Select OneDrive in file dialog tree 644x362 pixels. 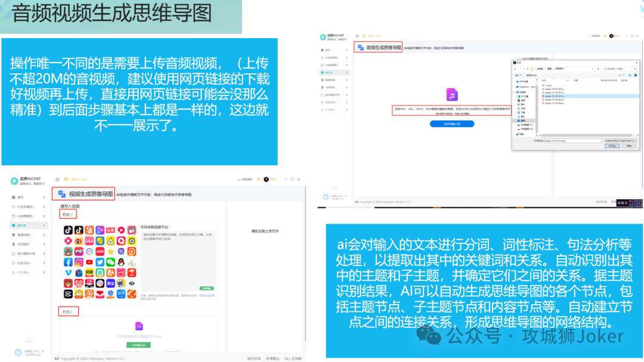pyautogui.click(x=525, y=86)
